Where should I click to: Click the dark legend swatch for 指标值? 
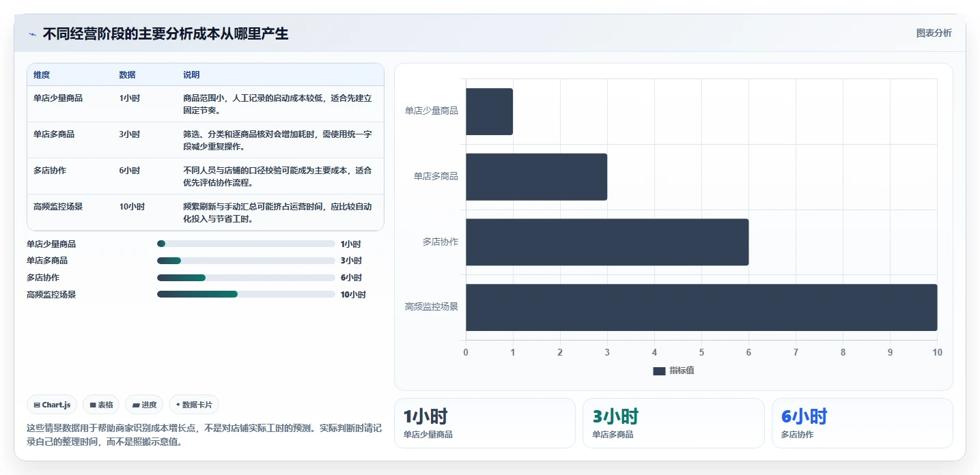tap(659, 371)
